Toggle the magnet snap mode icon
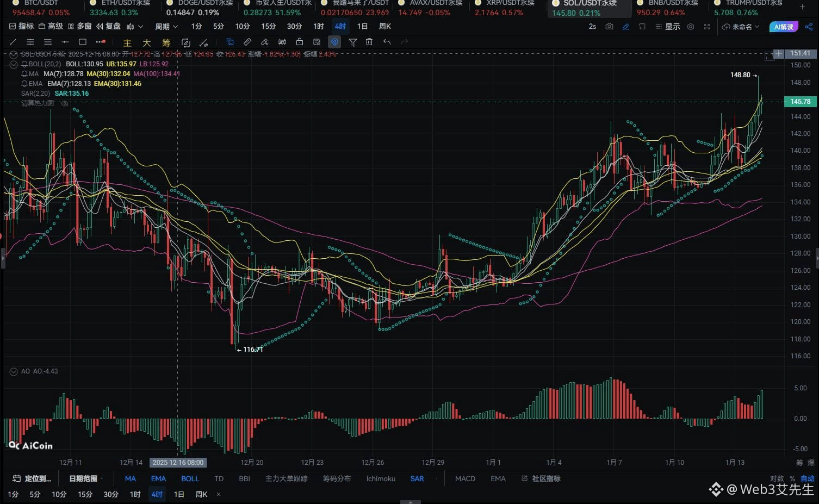Screen dimensions: 819x504 [334, 42]
